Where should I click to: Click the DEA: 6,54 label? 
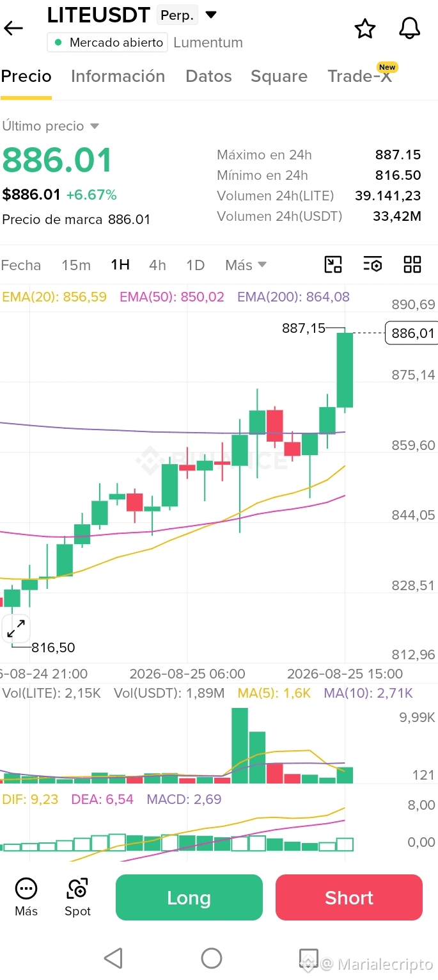(x=102, y=799)
